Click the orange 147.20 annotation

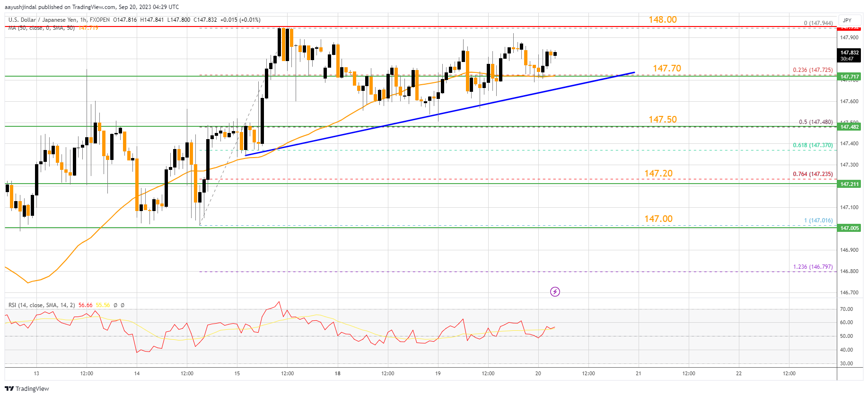[x=658, y=174]
